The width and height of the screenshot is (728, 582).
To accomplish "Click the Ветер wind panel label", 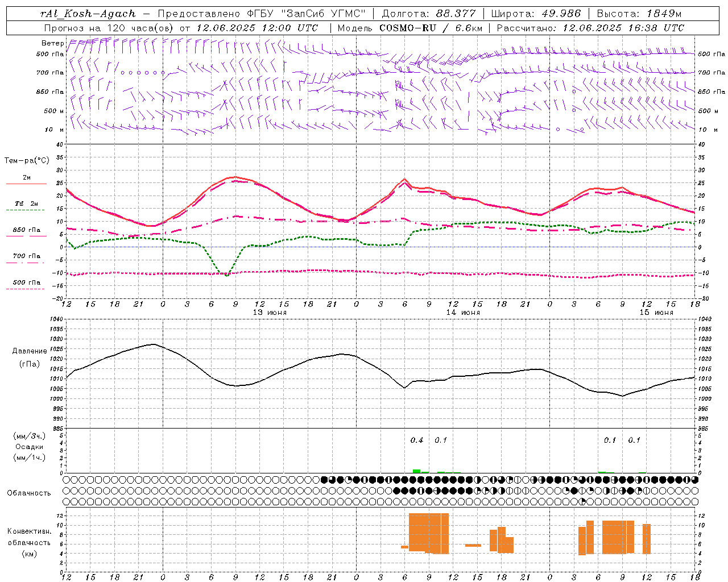I will point(52,43).
